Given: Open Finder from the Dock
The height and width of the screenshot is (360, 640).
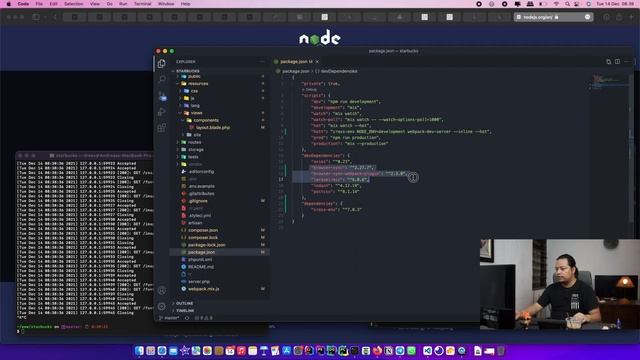Looking at the screenshot, I should pos(139,351).
